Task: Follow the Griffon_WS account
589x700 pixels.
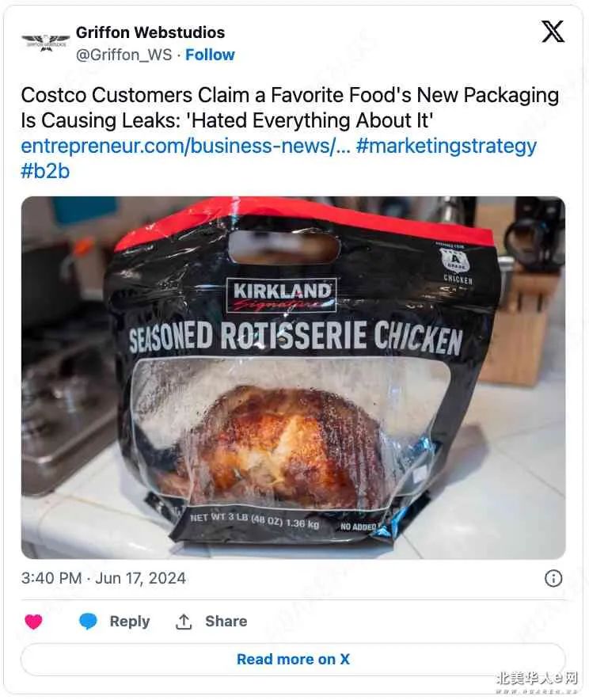Action: tap(210, 55)
